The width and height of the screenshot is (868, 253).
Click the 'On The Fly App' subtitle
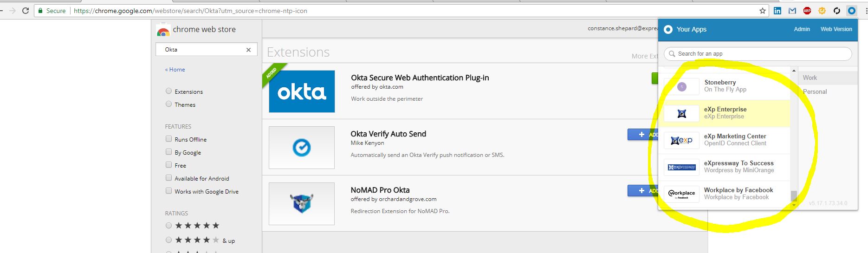pos(725,90)
